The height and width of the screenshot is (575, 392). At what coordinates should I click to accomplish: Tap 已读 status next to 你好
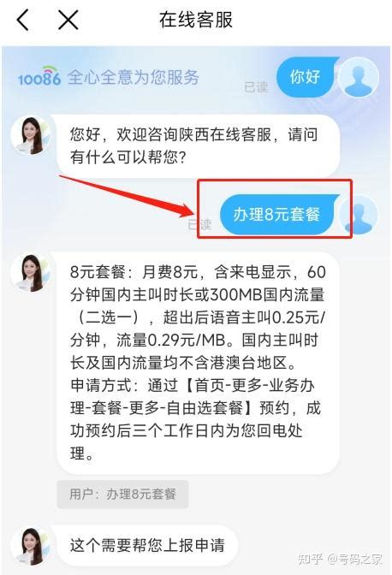tap(256, 87)
